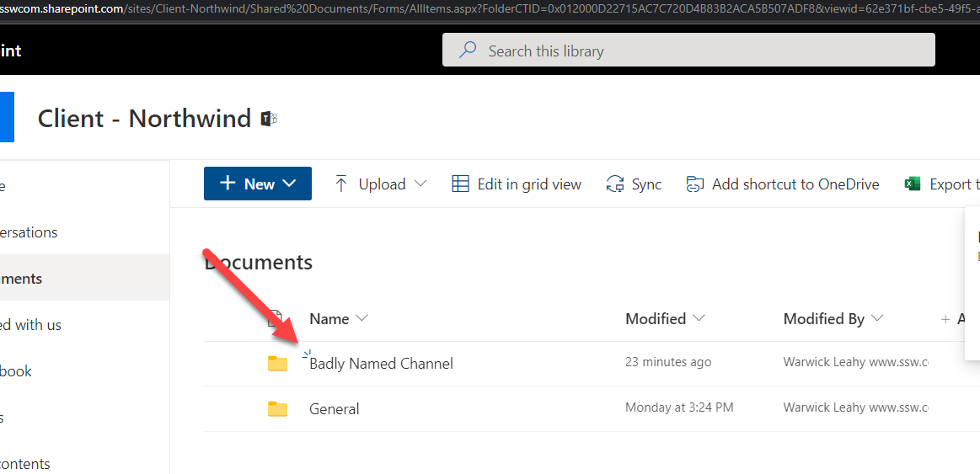Click the Excel export icon
The width and height of the screenshot is (980, 474).
pos(913,184)
